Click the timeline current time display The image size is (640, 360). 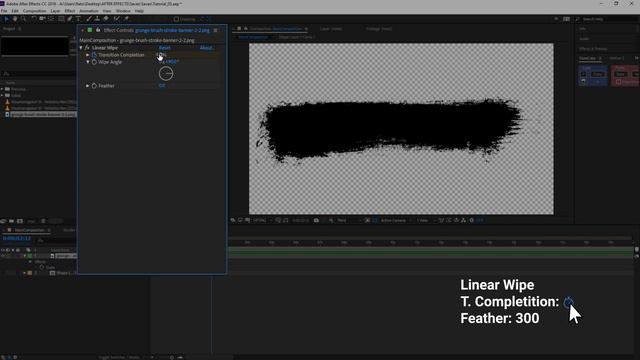click(17, 238)
